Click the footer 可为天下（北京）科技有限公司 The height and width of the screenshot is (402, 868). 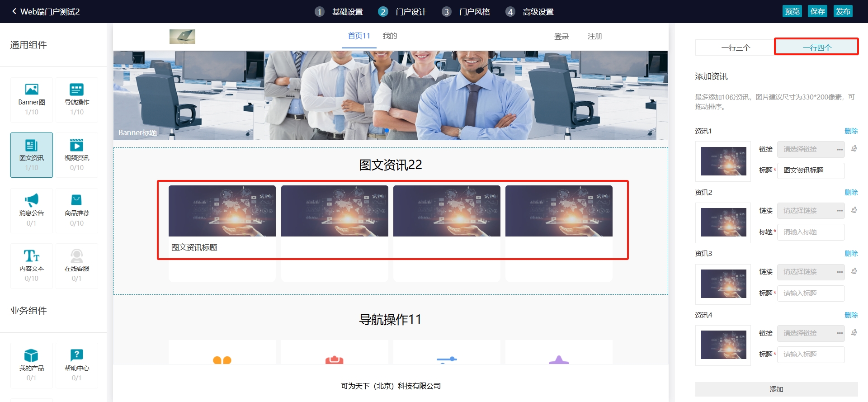coord(391,386)
